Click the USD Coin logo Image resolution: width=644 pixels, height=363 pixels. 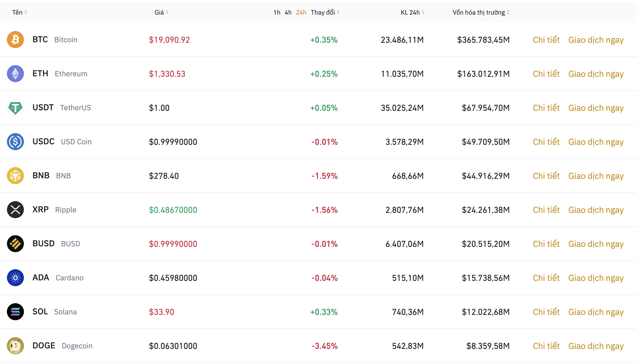tap(15, 142)
